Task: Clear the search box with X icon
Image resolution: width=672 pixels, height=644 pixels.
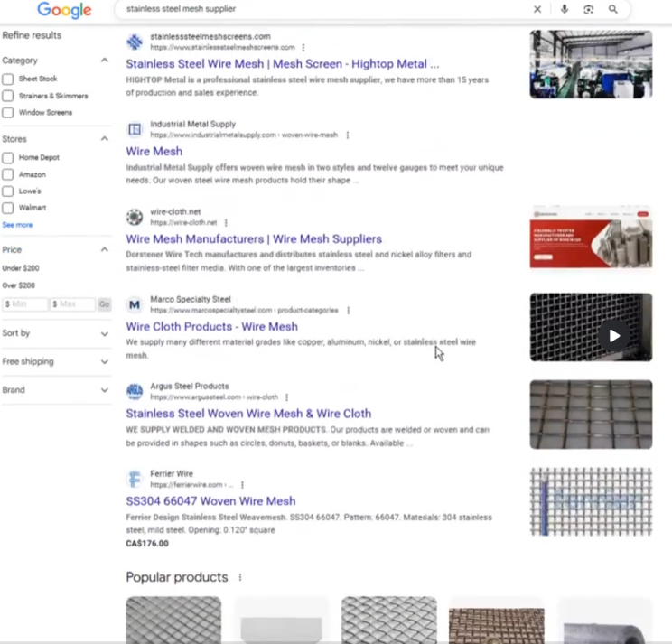Action: tap(537, 9)
